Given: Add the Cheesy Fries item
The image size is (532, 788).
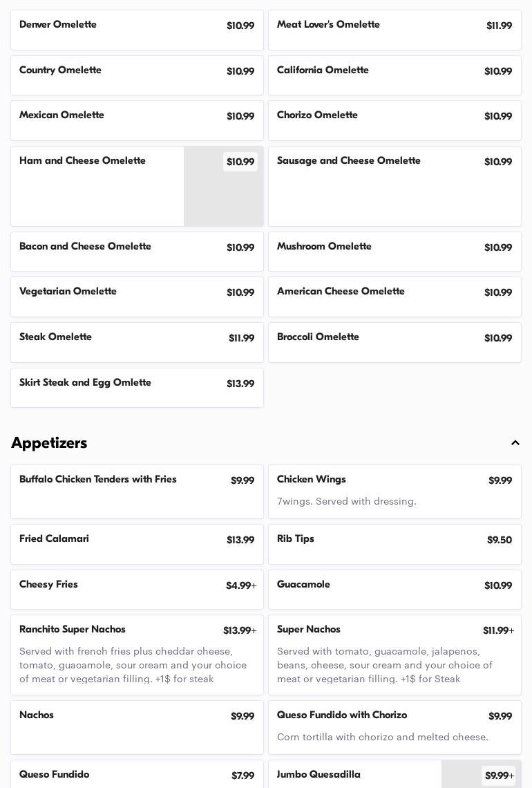Looking at the screenshot, I should tap(137, 589).
